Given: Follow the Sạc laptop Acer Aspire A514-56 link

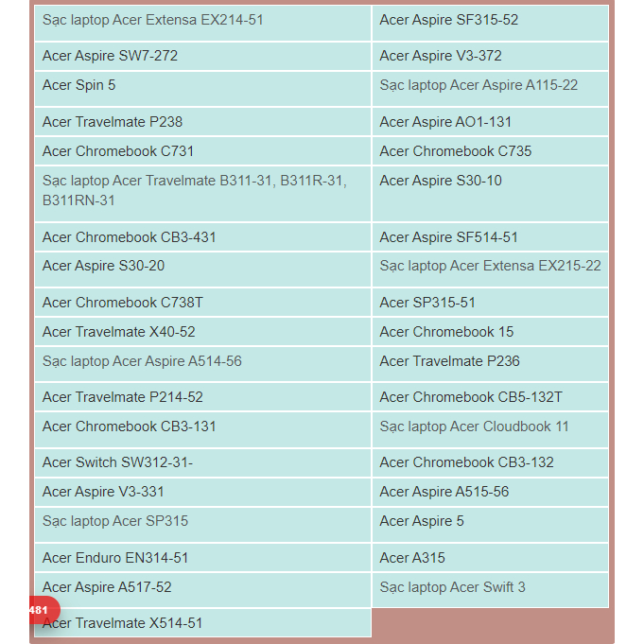Looking at the screenshot, I should [142, 361].
